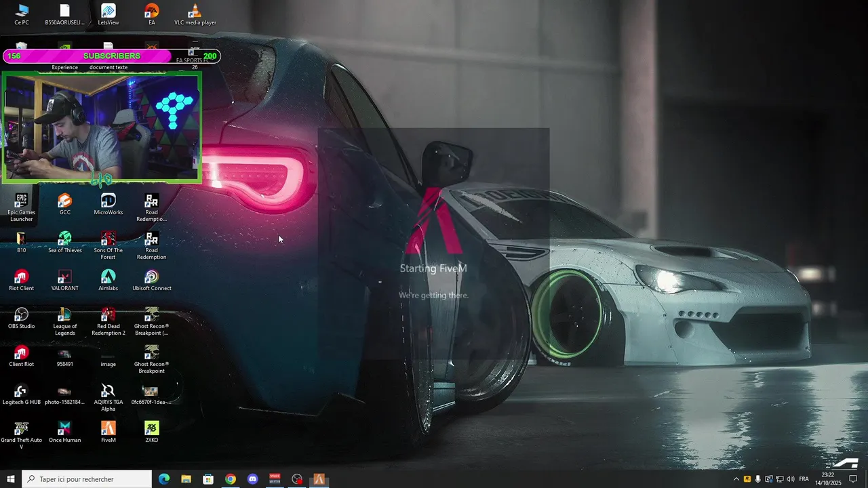Open the AQIRYS TGA Alpha shortcut
The image size is (868, 488).
tap(108, 397)
